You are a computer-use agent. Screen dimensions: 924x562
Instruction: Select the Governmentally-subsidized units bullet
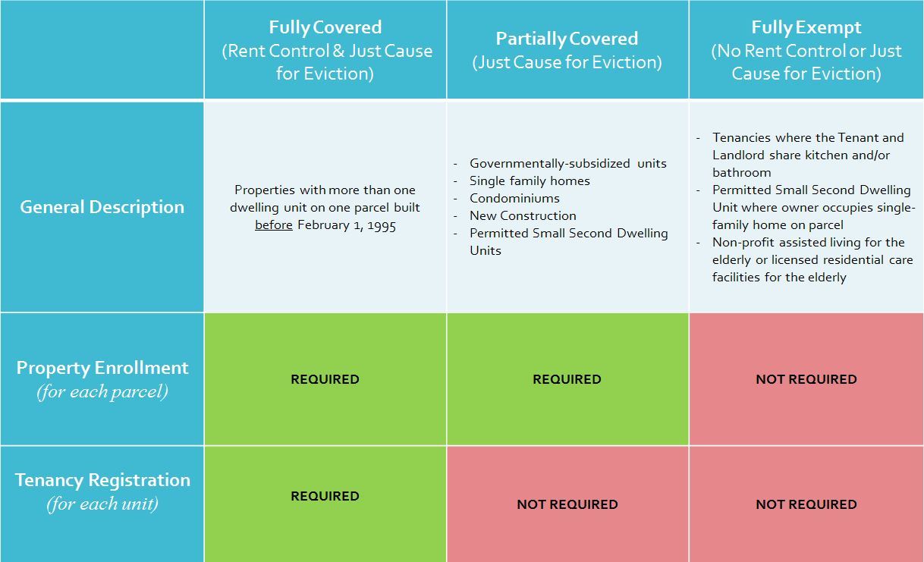(567, 163)
